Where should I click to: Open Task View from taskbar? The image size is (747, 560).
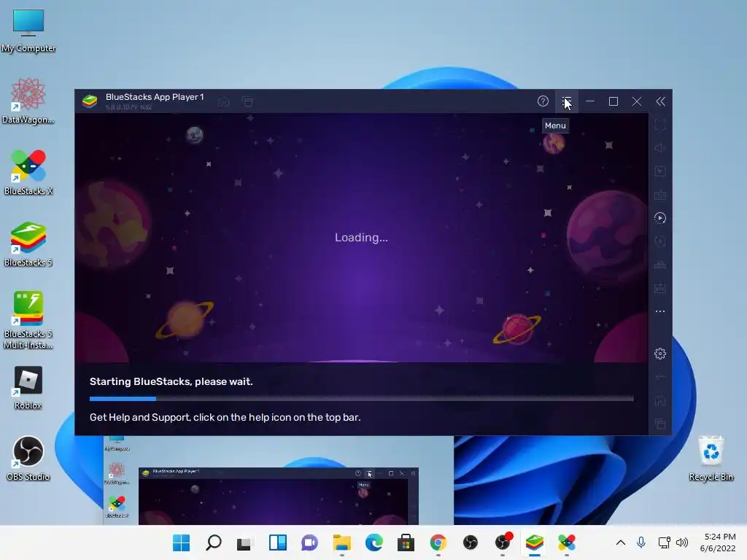[244, 542]
